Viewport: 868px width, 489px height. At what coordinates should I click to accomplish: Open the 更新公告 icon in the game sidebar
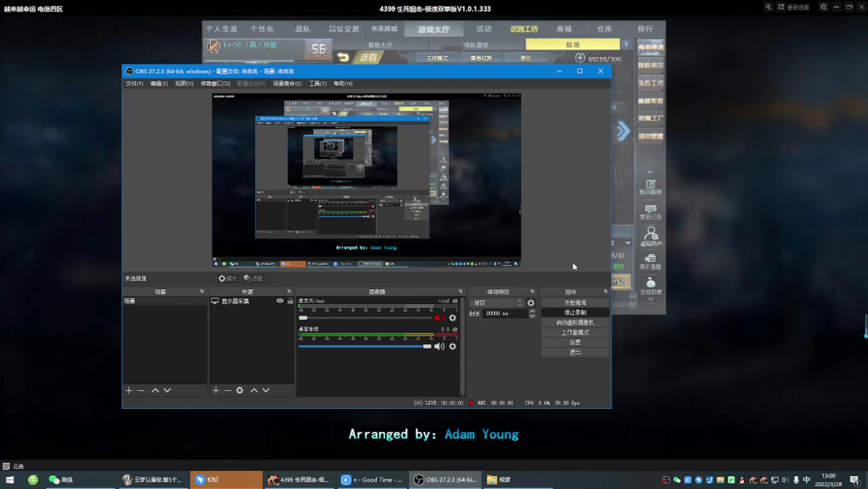[x=651, y=212]
